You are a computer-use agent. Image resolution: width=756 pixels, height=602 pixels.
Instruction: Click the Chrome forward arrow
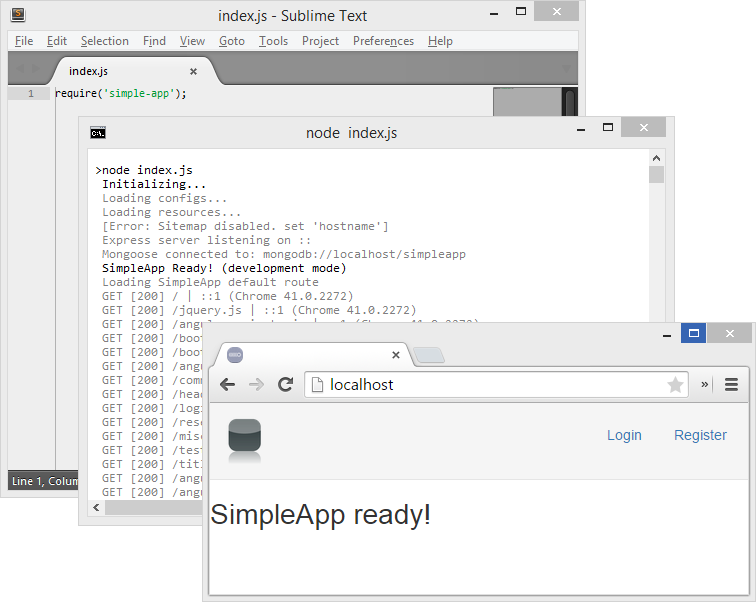tap(256, 384)
